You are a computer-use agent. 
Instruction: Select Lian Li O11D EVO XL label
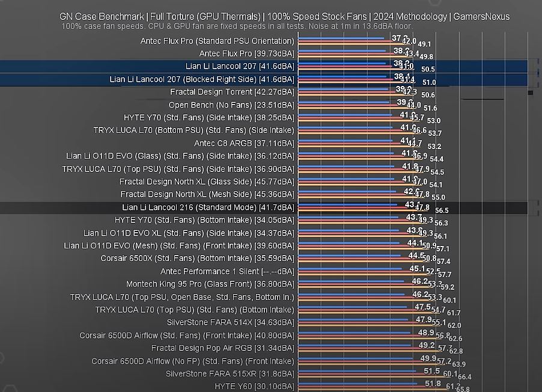tap(189, 233)
